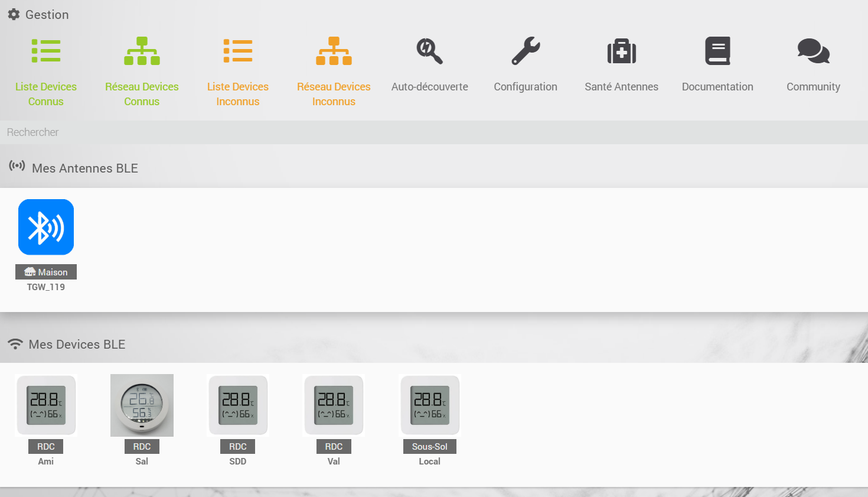This screenshot has height=497, width=868.
Task: Click the Auto-découverte text label
Action: [429, 87]
